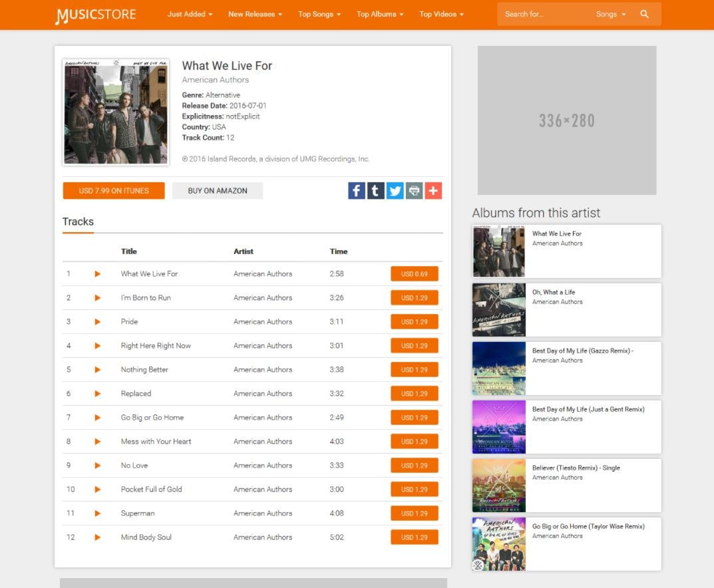Screen dimensions: 714x588
Task: Share album on Tumblr
Action: (376, 191)
